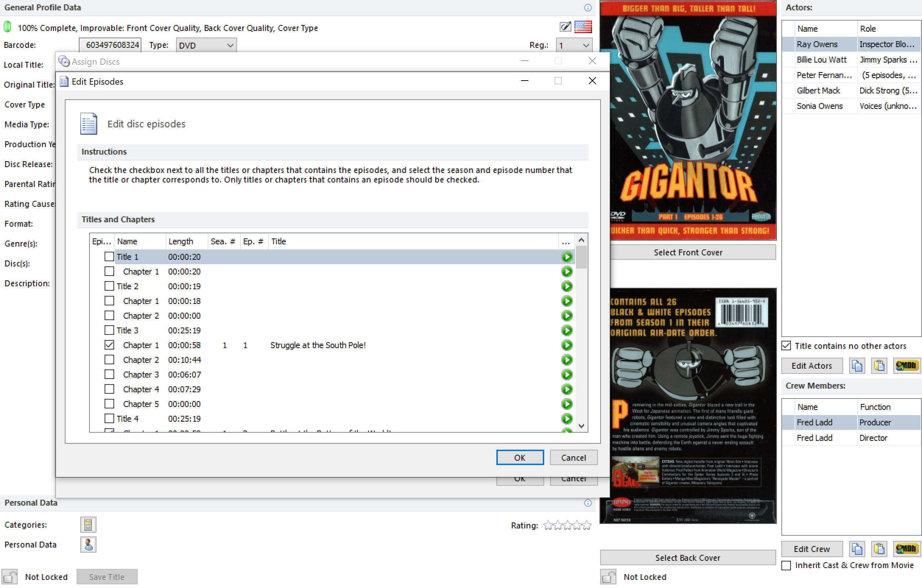Play Chapter 1 'Struggle at the South Pole!'

[567, 345]
